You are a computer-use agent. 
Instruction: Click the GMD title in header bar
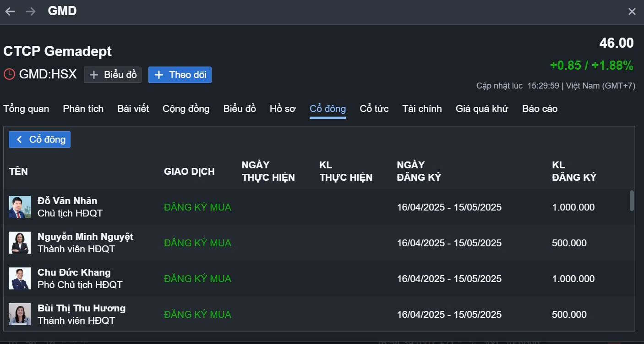pyautogui.click(x=62, y=11)
